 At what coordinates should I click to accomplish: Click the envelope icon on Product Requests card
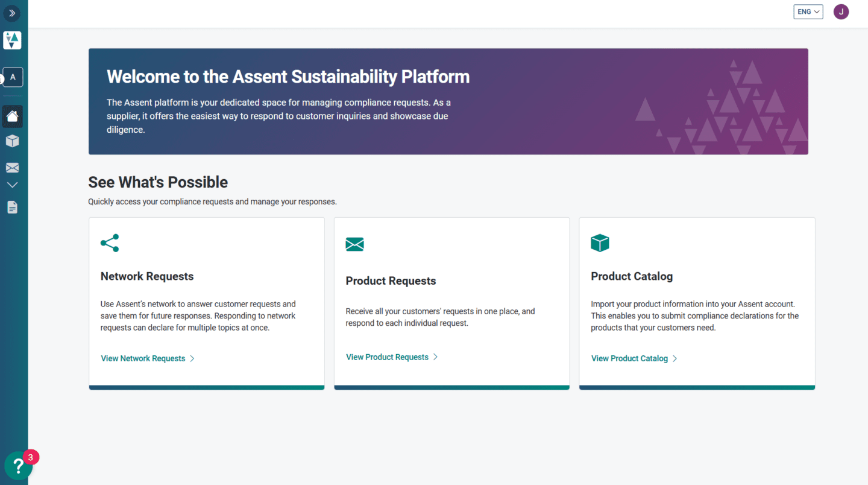[x=355, y=244]
